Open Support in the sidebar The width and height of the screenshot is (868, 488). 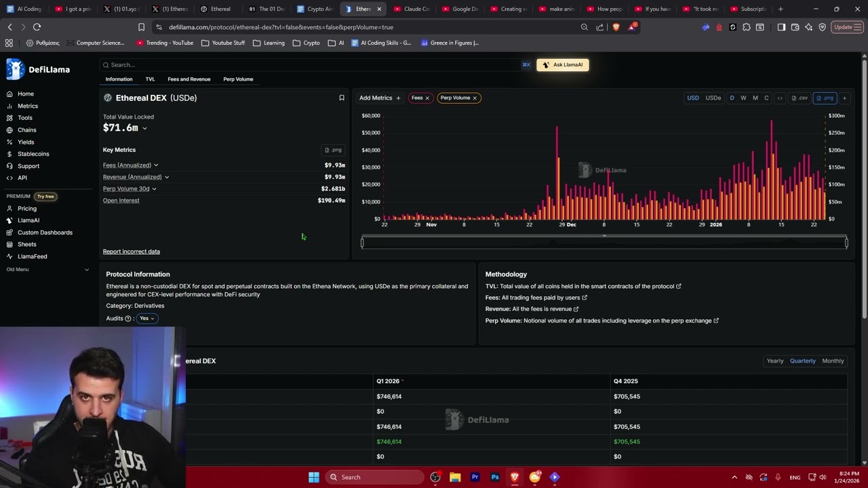(x=28, y=166)
